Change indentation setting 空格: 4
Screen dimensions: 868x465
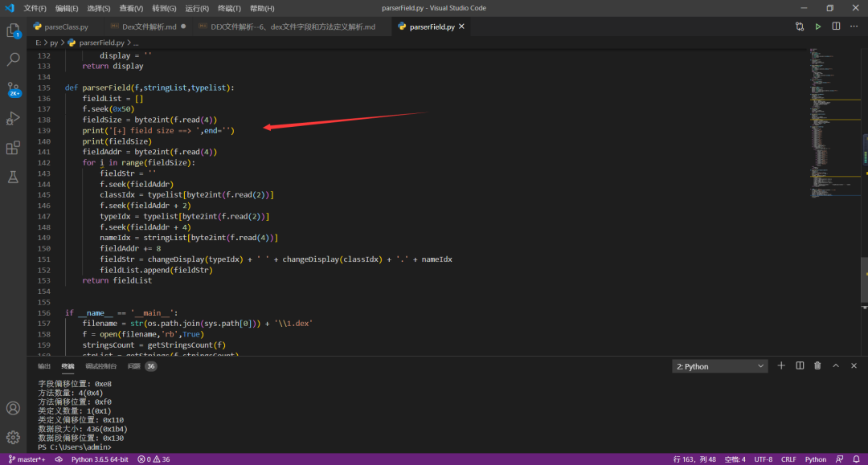click(x=735, y=459)
